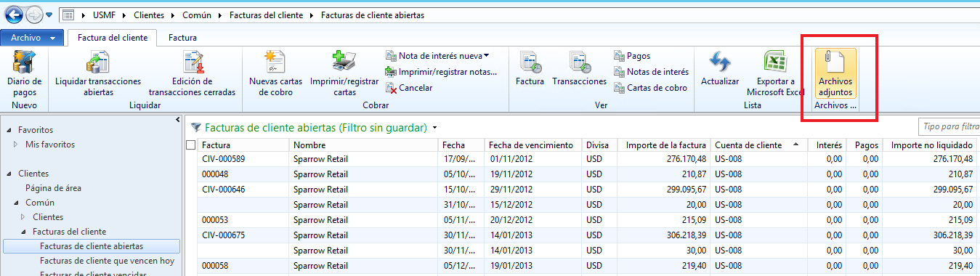View Cartas de cobro
The image size is (980, 276).
pos(650,87)
